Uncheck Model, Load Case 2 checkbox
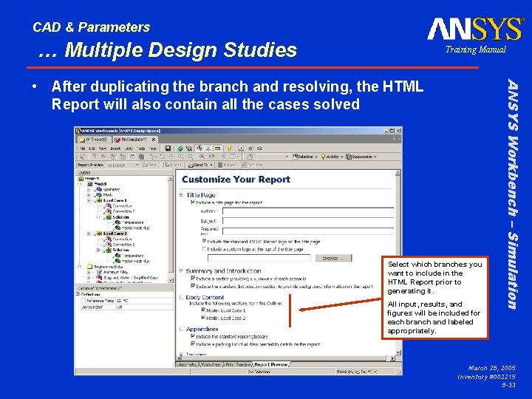The image size is (532, 399). tap(203, 318)
